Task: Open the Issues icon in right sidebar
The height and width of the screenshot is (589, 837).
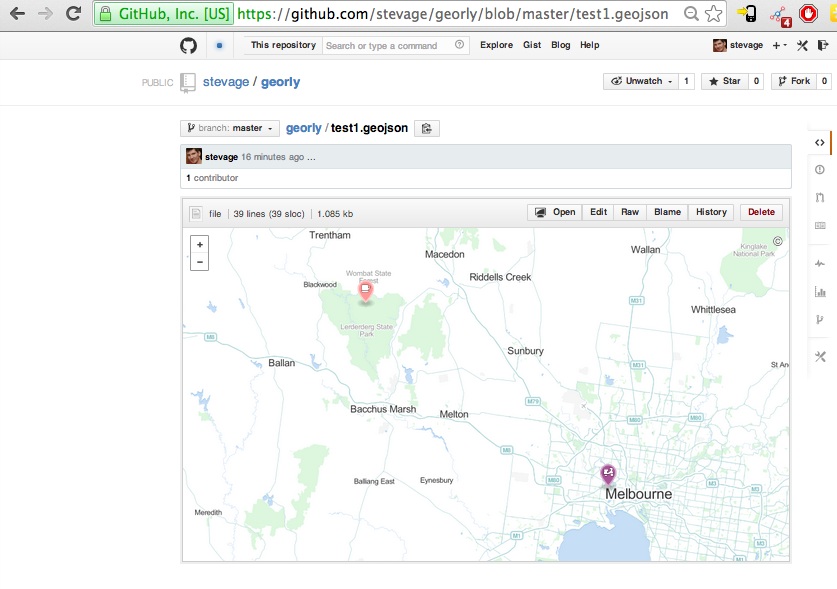Action: point(820,170)
